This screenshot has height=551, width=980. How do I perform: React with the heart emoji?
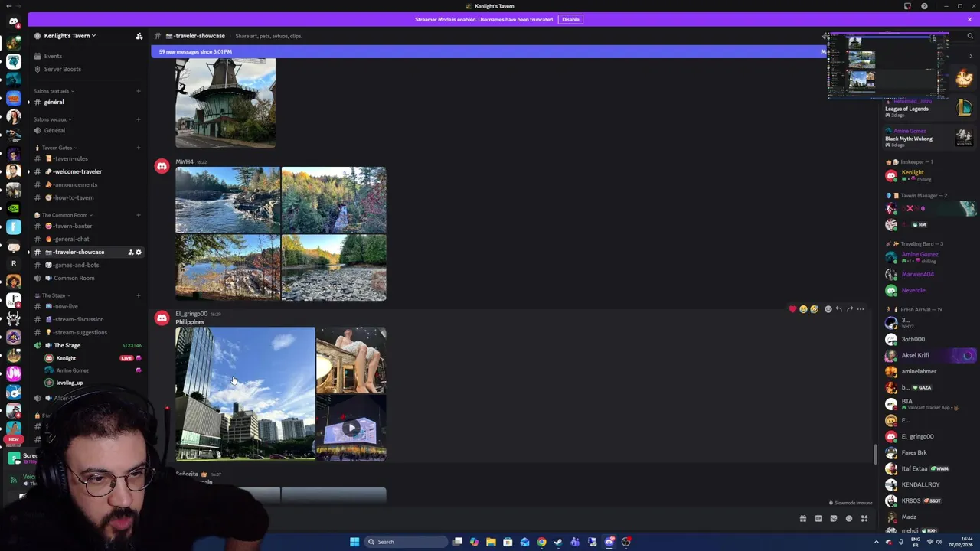point(792,309)
